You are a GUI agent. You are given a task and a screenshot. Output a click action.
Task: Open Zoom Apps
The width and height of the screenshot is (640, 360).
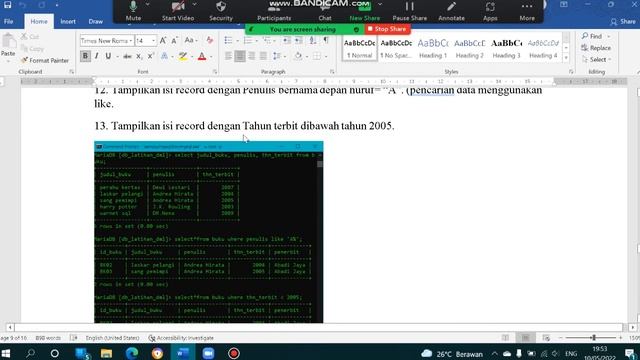point(490,11)
